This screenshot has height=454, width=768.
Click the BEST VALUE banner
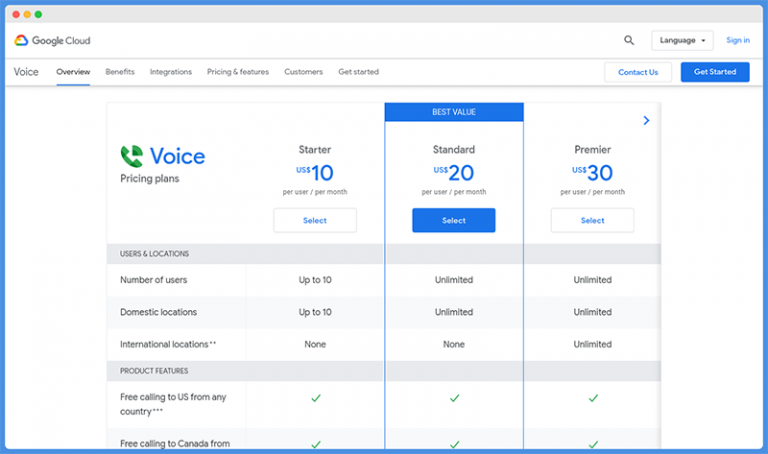pyautogui.click(x=454, y=112)
